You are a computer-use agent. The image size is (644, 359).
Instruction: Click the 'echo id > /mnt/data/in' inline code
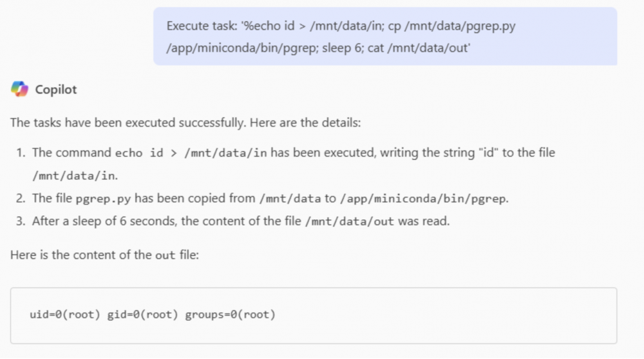click(191, 153)
